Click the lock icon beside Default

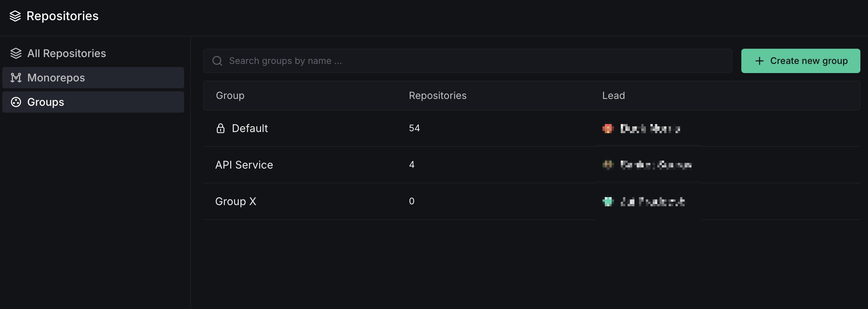(x=220, y=128)
